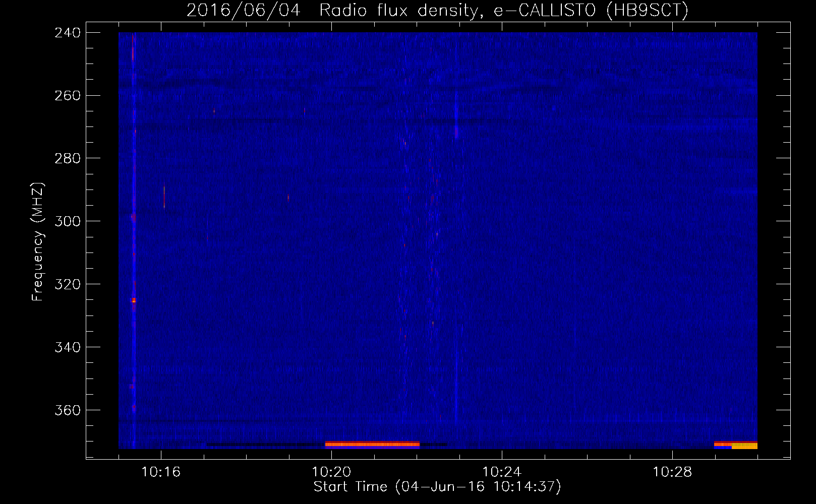Click the 10:16 time tick label
This screenshot has height=504, width=816.
(161, 472)
